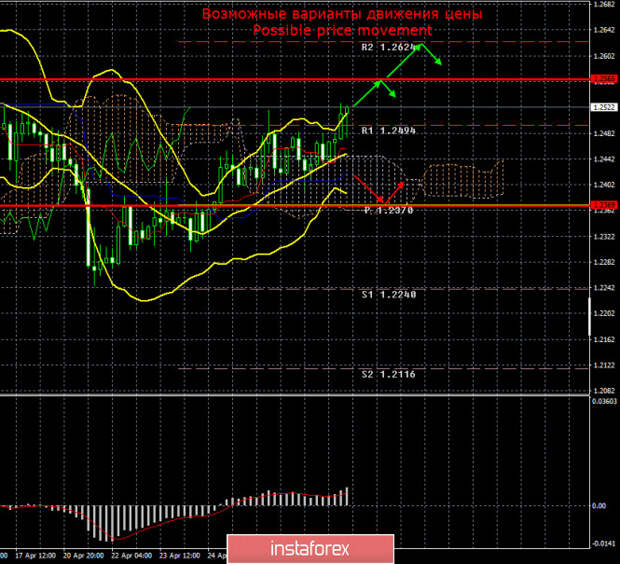Screen dimensions: 620x564
Task: Click the 1.2682 price axis value
Action: (604, 5)
